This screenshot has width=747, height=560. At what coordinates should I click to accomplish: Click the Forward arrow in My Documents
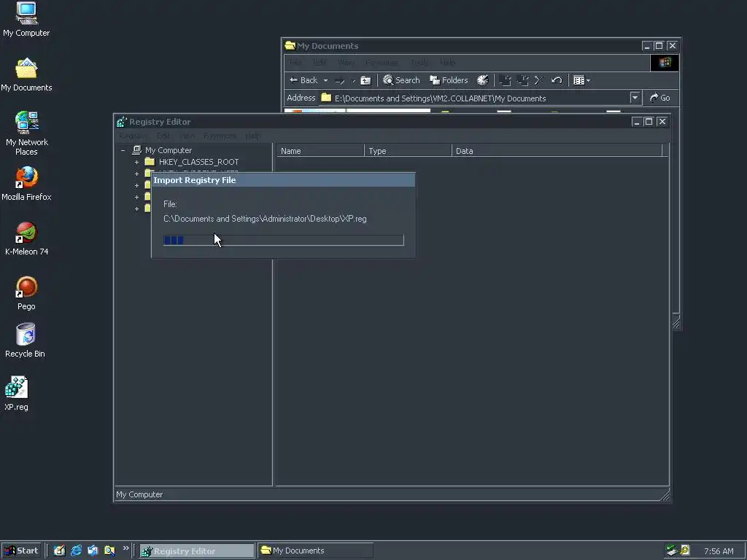click(340, 80)
